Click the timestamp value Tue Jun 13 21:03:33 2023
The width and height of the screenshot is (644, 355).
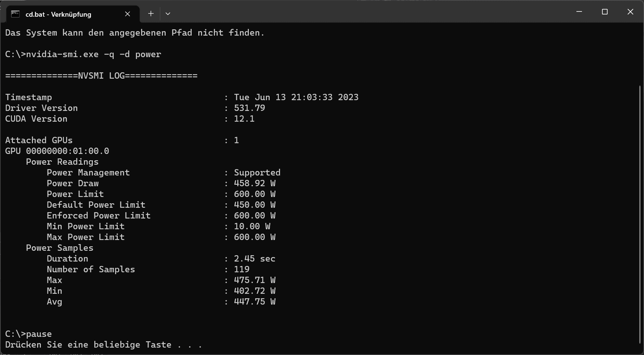pos(296,97)
